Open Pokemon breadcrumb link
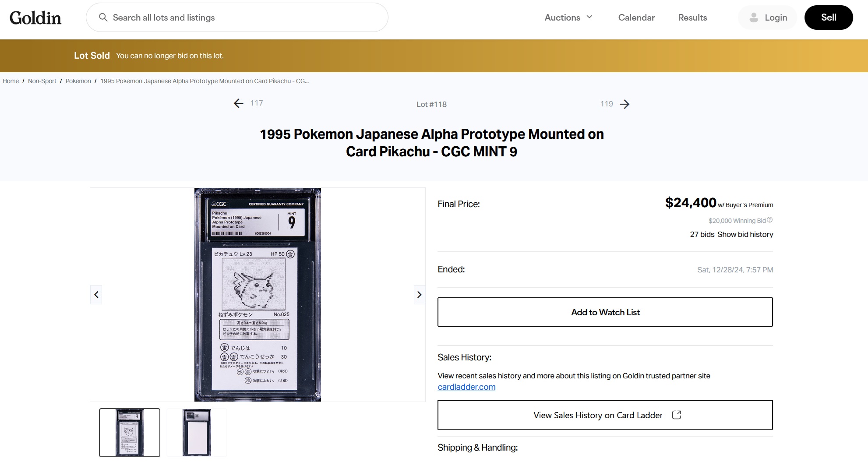Image resolution: width=868 pixels, height=462 pixels. pyautogui.click(x=78, y=81)
